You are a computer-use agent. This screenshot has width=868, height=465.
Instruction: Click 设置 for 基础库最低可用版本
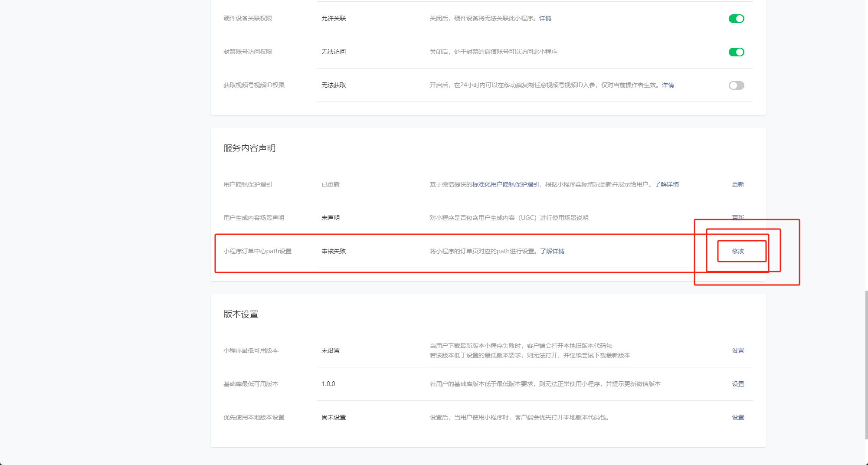point(738,384)
